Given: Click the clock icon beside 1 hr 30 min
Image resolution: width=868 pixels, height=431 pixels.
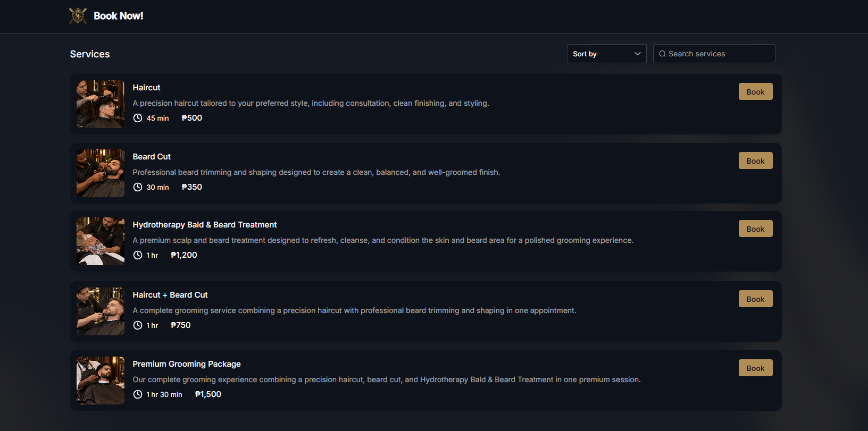Looking at the screenshot, I should [138, 394].
